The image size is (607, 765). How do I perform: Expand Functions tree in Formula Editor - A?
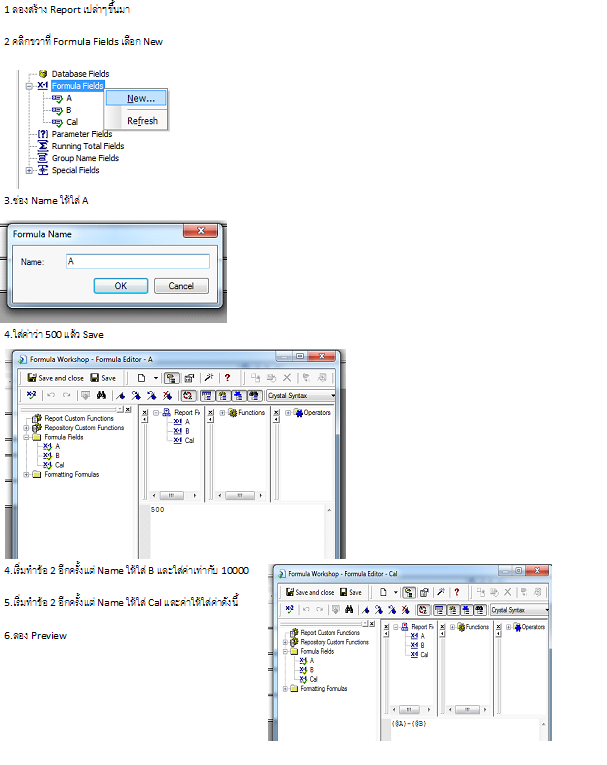(223, 413)
